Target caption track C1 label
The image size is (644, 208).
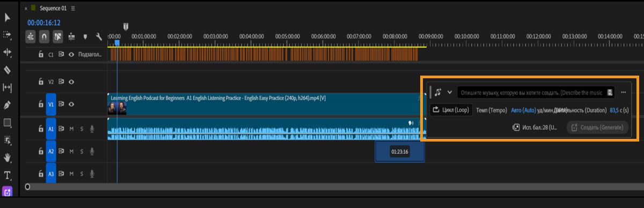(52, 54)
